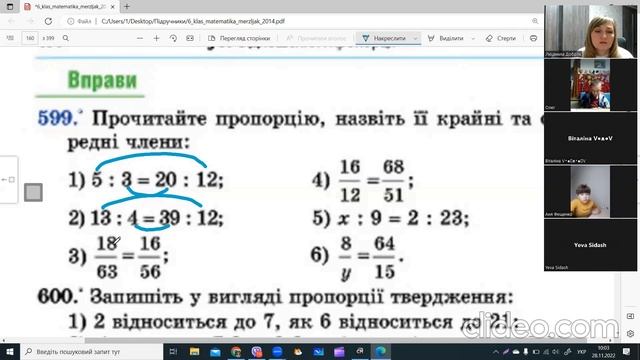The height and width of the screenshot is (360, 640).
Task: Open the Windows Start menu
Action: (9, 351)
